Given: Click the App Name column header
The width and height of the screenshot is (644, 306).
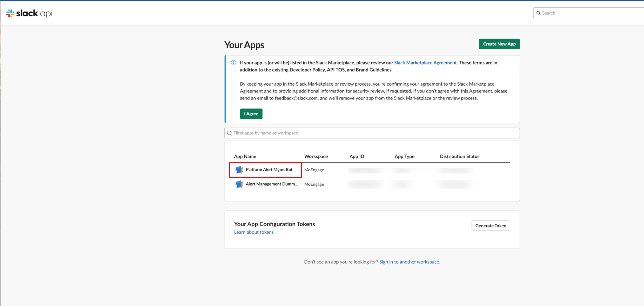Looking at the screenshot, I should coord(245,156).
